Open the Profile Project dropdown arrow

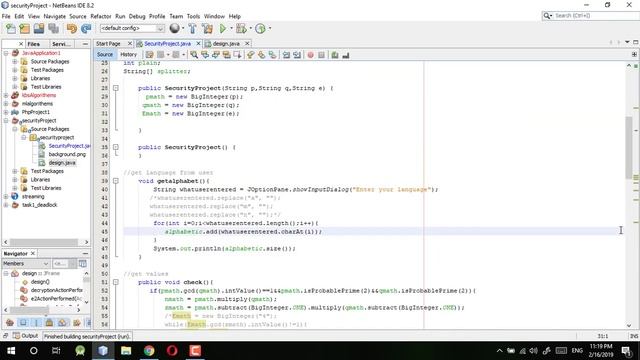[269, 28]
